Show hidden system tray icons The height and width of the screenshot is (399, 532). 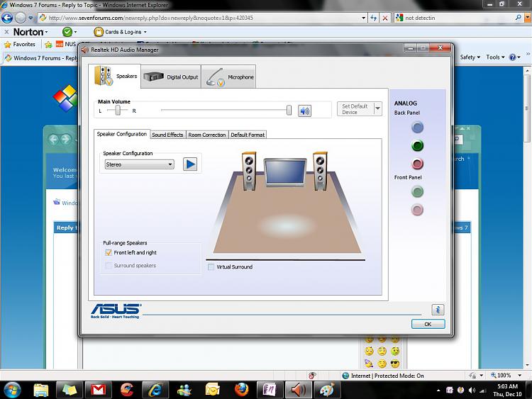coord(438,390)
